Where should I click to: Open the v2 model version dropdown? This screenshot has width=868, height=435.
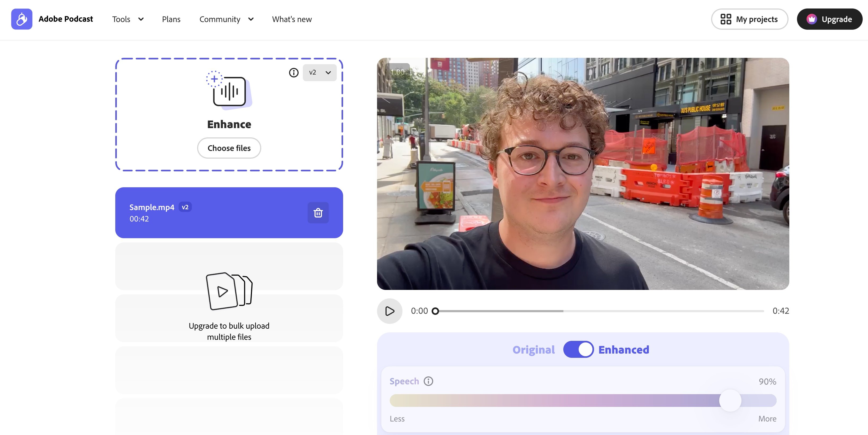point(320,72)
